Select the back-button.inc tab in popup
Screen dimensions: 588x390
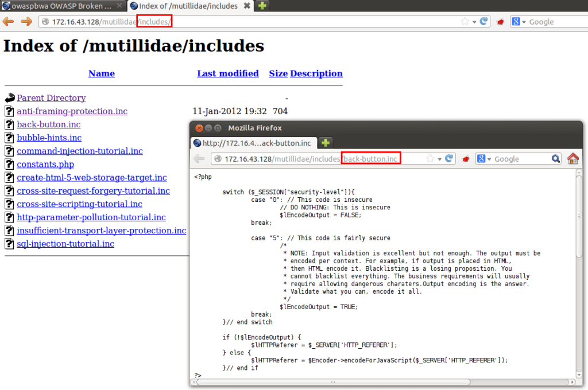pos(254,143)
